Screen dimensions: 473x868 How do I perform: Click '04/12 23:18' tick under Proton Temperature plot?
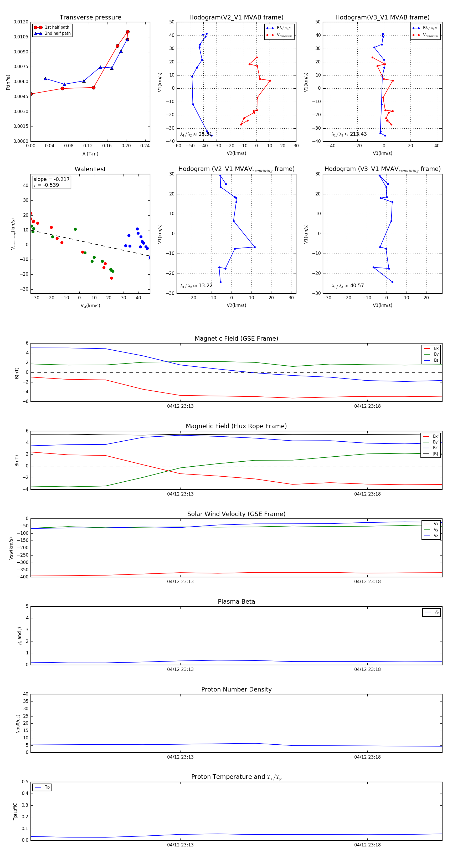(x=367, y=845)
